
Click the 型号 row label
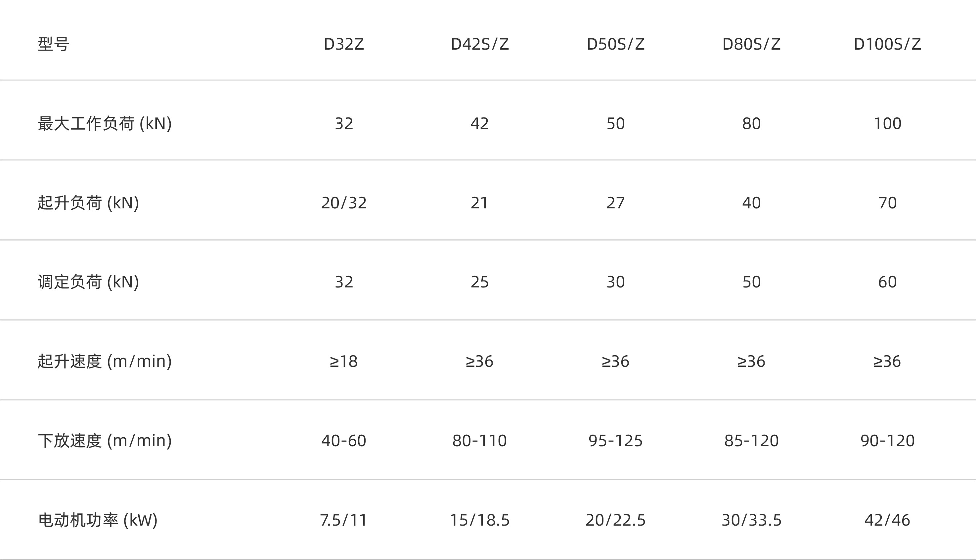coord(54,44)
